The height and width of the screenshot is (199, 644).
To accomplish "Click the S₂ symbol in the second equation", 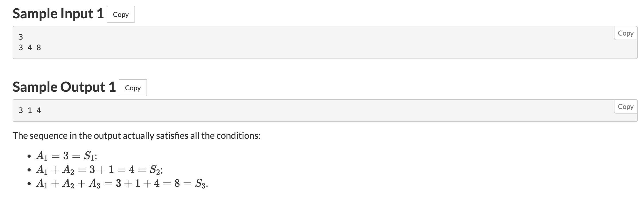I will click(155, 170).
